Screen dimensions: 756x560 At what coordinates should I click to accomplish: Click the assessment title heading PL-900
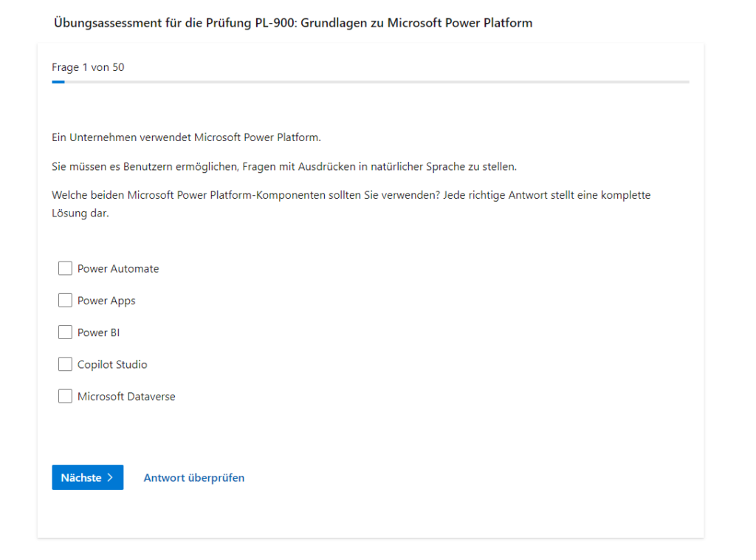293,23
